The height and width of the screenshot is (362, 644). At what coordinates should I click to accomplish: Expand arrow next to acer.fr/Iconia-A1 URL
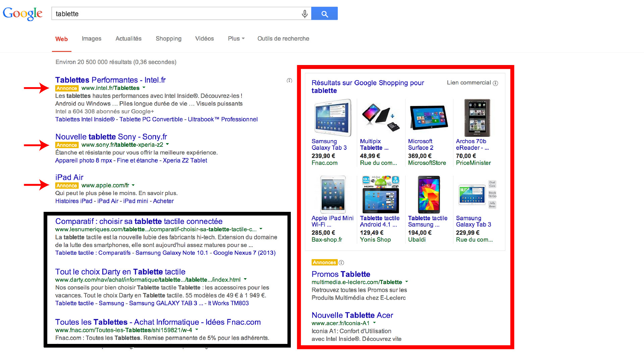pyautogui.click(x=374, y=323)
